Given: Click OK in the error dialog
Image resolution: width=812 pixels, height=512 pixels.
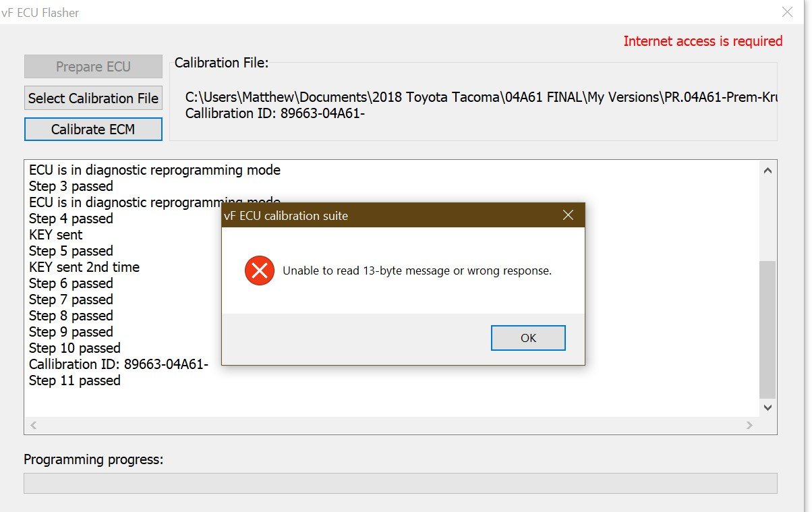Looking at the screenshot, I should 528,338.
